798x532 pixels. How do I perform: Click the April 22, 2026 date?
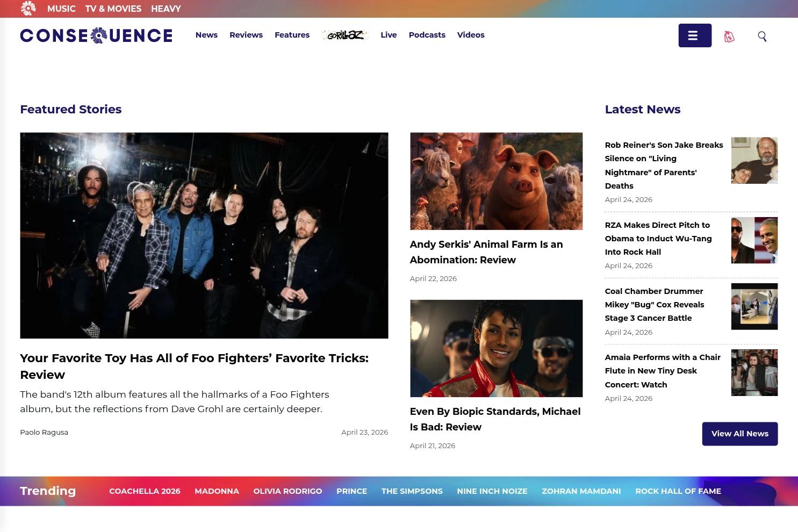click(433, 278)
